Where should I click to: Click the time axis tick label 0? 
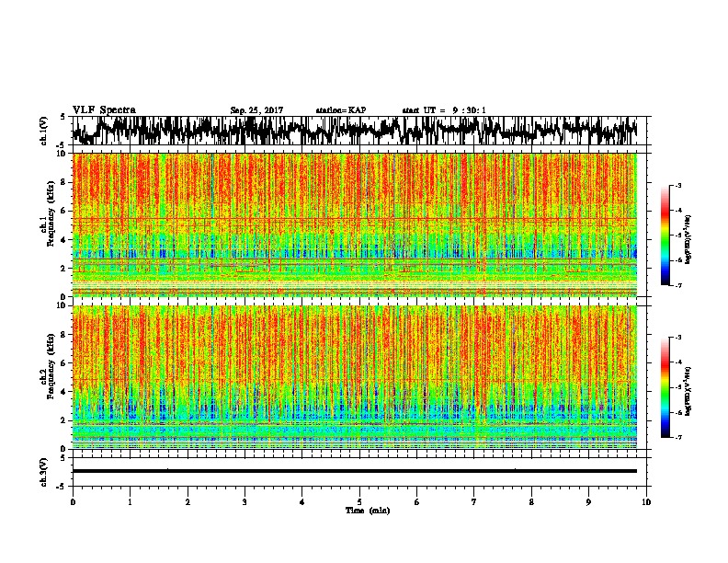coord(73,502)
